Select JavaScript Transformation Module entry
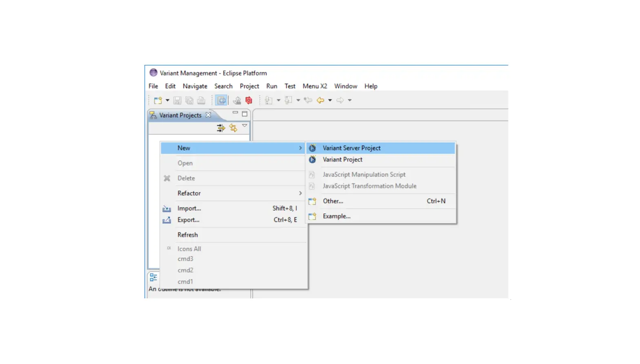640x364 pixels. (381, 186)
